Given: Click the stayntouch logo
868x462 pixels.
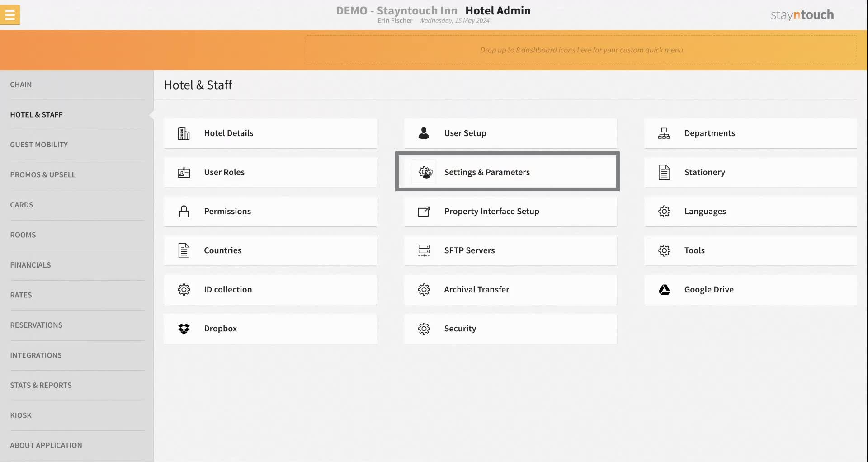Looking at the screenshot, I should pos(802,15).
